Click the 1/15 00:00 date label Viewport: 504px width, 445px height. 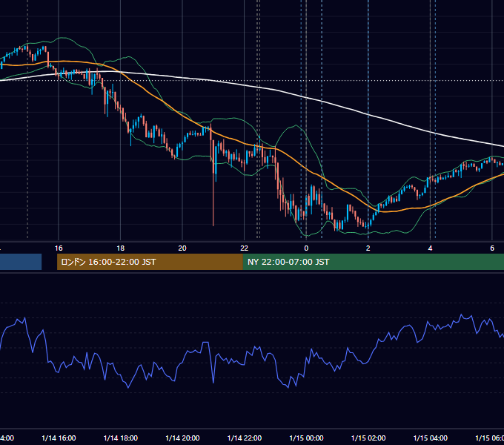(x=306, y=438)
